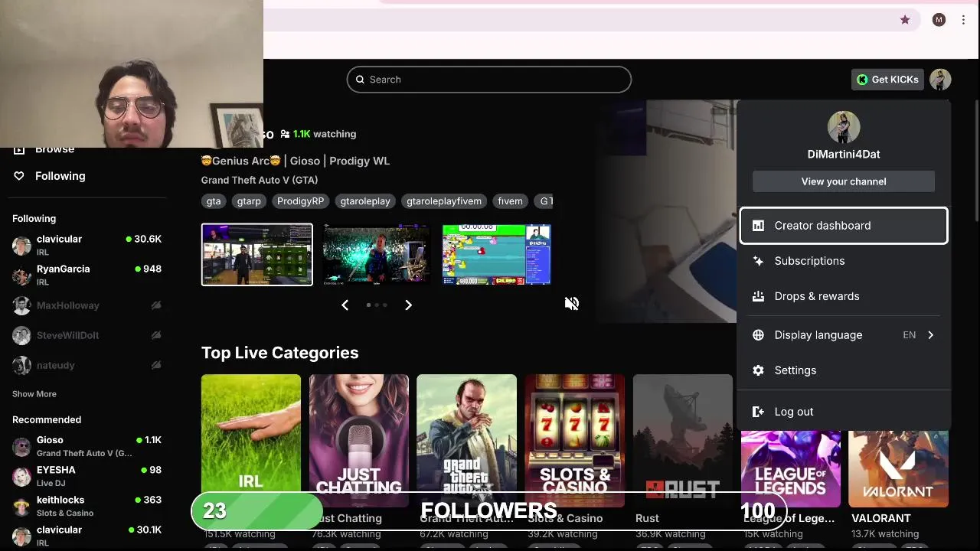Select first featured stream thumbnail
Viewport: 980px width, 551px height.
[257, 255]
